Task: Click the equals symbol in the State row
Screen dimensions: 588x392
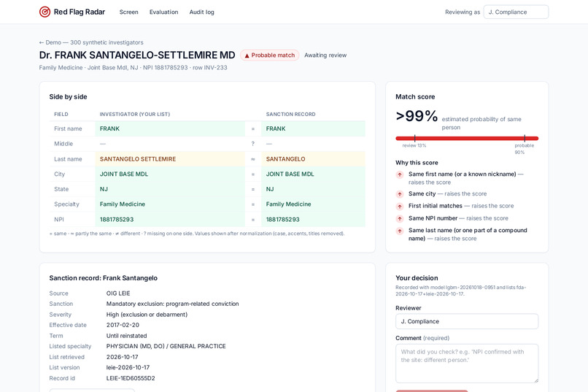Action: 252,189
